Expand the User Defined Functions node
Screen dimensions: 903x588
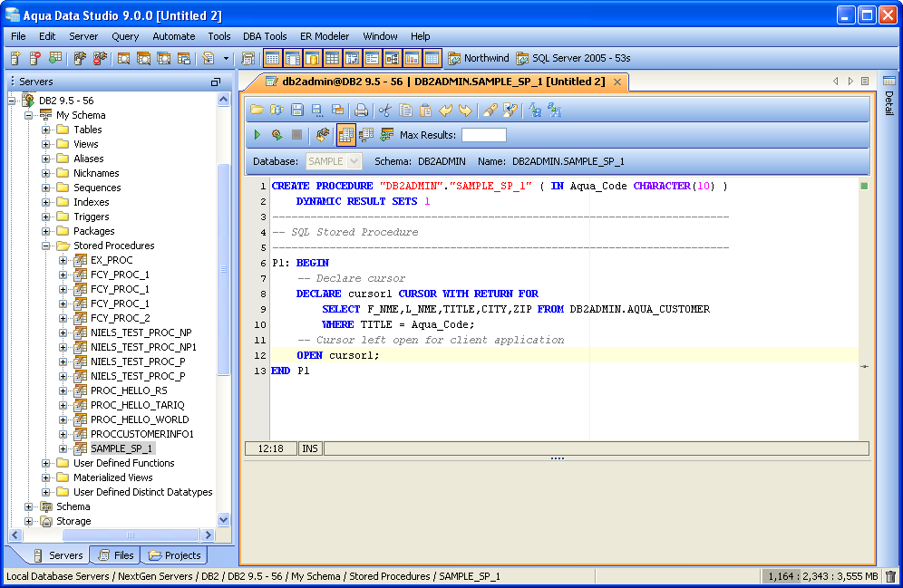(46, 463)
